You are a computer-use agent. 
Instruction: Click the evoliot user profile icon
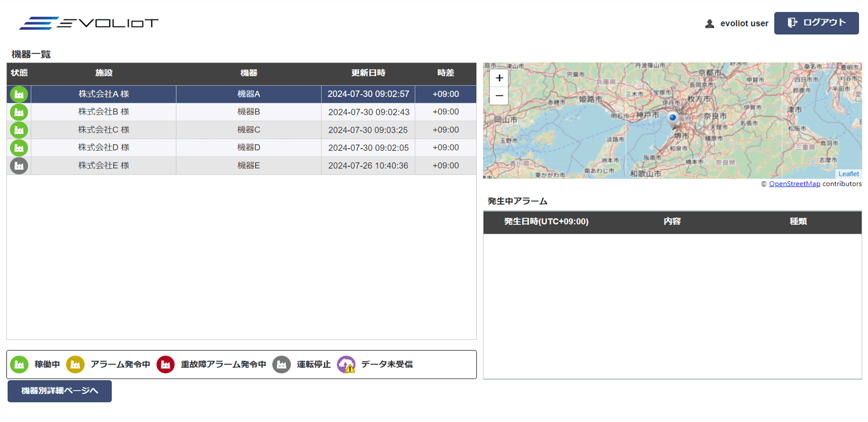click(x=709, y=24)
